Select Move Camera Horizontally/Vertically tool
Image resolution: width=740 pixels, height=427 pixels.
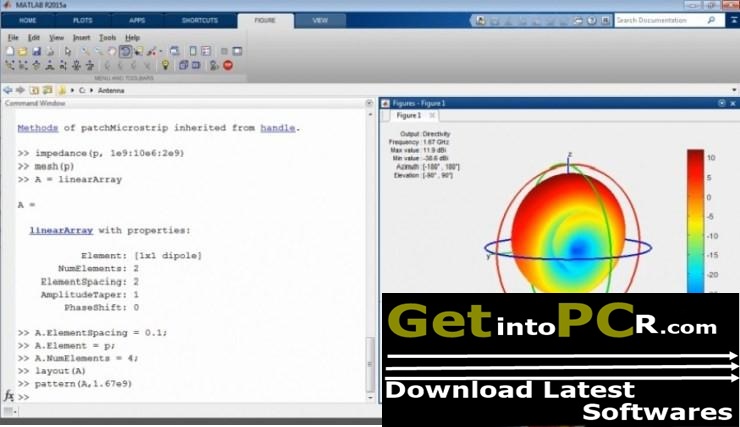50,65
